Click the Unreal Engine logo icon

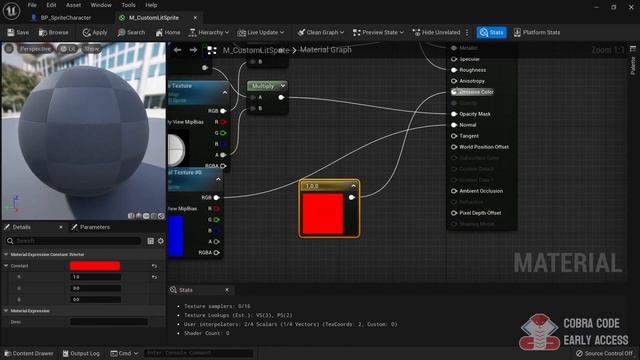pos(11,11)
